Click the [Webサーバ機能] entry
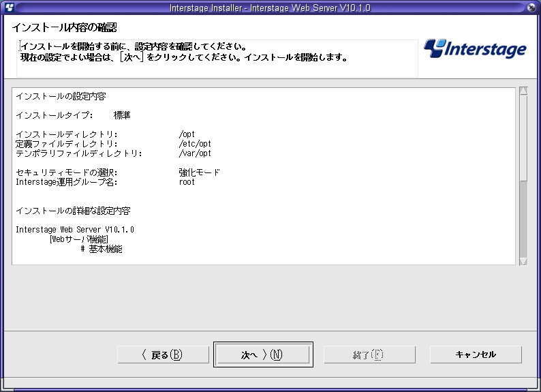The width and height of the screenshot is (541, 392). 79,239
